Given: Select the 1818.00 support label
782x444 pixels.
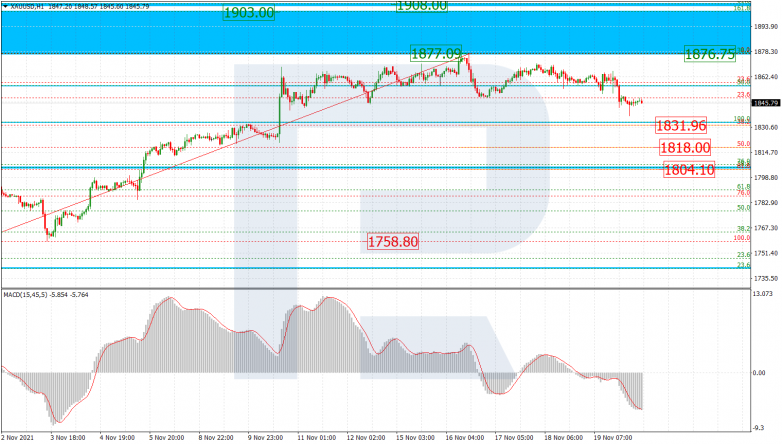Looking at the screenshot, I should point(685,148).
